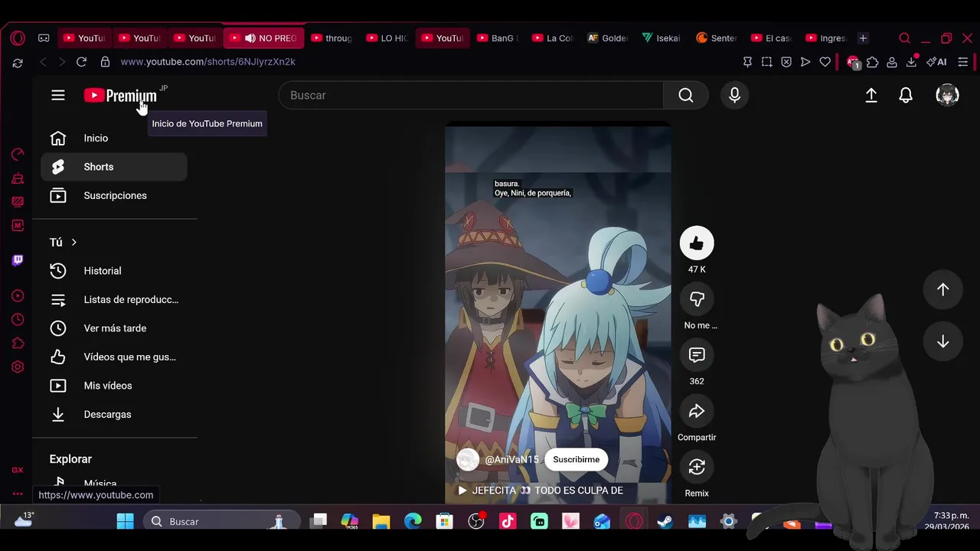
Task: Click the YouTube Premium logo
Action: (120, 96)
